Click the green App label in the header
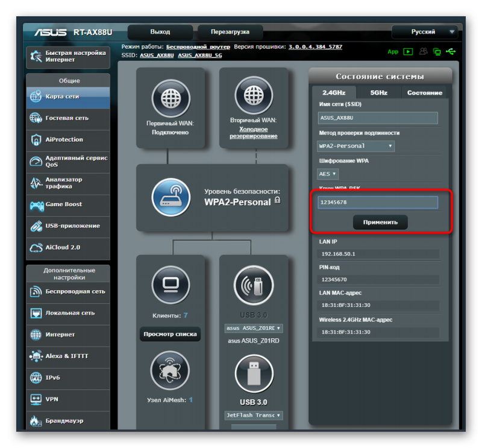This screenshot has height=448, width=482. 393,52
